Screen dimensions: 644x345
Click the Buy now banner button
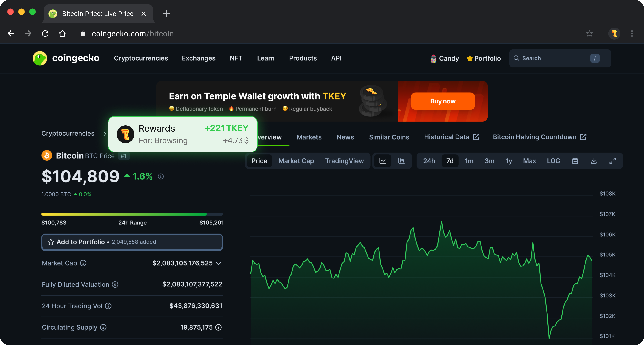pos(443,101)
